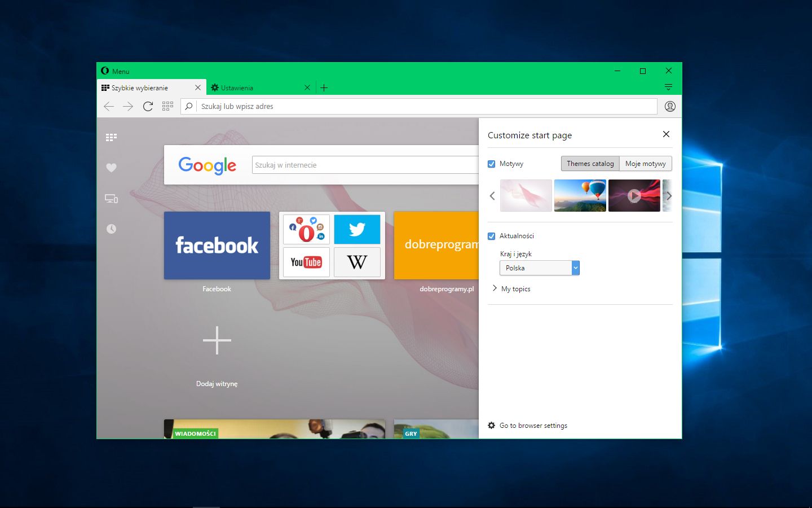Image resolution: width=812 pixels, height=508 pixels.
Task: Open Speed Dial grid icon in toolbar
Action: [167, 106]
